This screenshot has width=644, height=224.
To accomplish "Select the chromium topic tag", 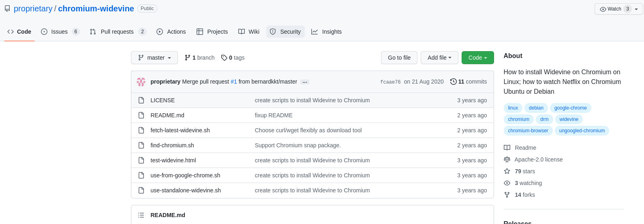I will (x=519, y=119).
